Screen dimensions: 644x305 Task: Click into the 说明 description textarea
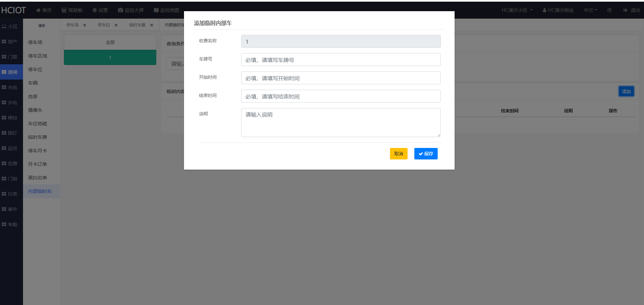click(341, 123)
